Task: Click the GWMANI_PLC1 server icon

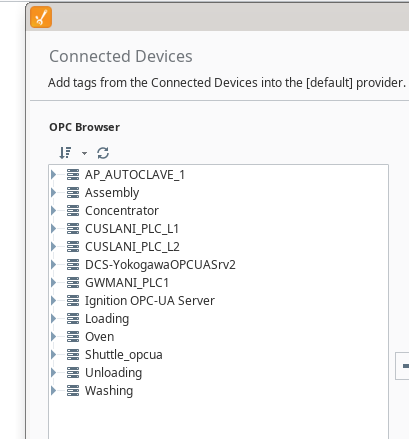Action: [73, 282]
